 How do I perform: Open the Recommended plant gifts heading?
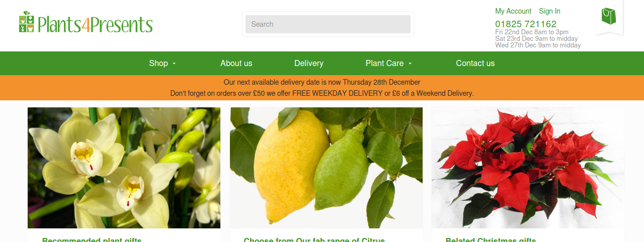tap(92, 240)
